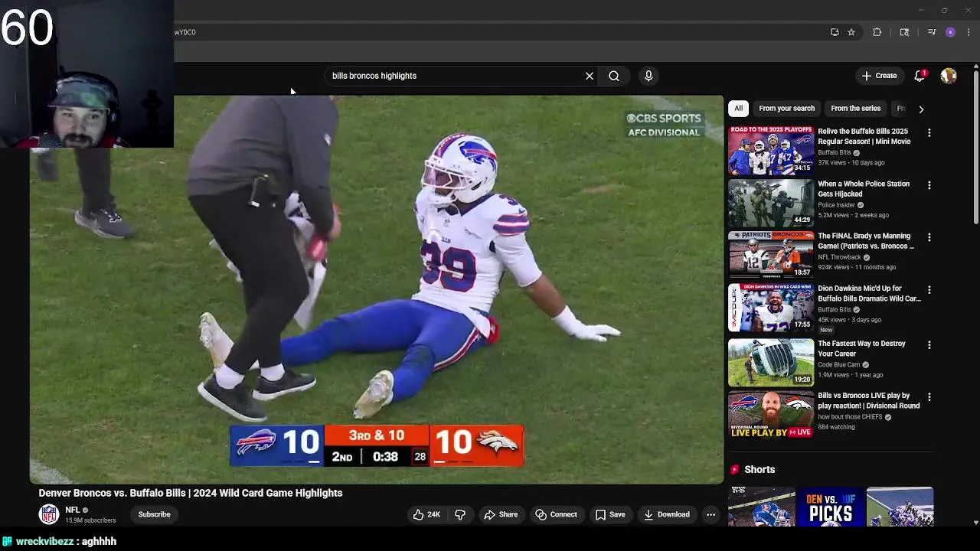Viewport: 980px width, 551px height.
Task: Open options for Fastest Way to Destroy Career
Action: [x=929, y=345]
